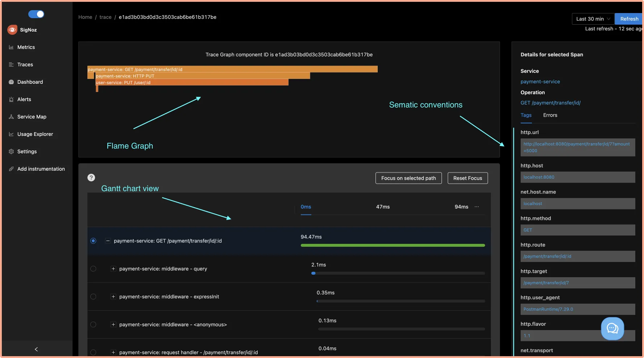The image size is (644, 358).
Task: Click the 94ms timeline marker
Action: click(x=462, y=207)
